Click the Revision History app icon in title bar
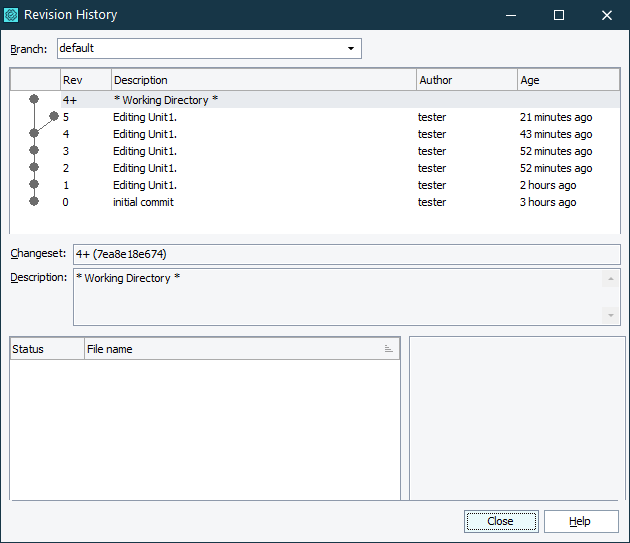Screen dimensions: 630x543 click(x=11, y=15)
